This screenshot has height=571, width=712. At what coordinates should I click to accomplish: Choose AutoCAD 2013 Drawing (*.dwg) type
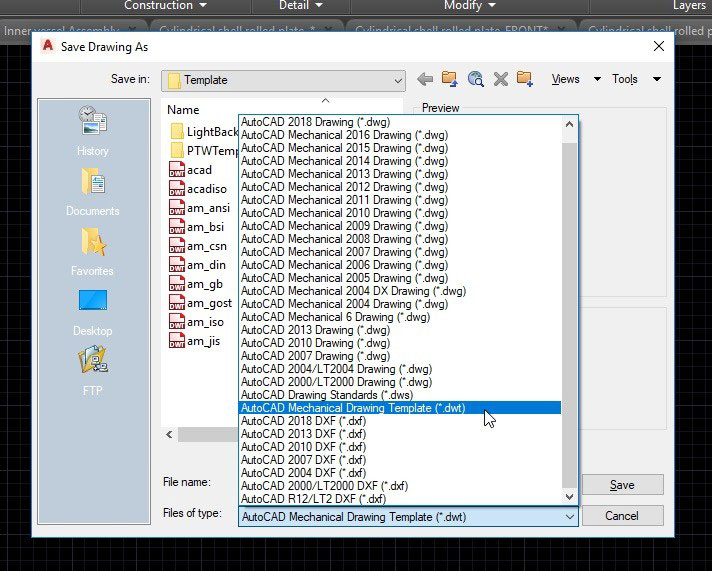(400, 330)
